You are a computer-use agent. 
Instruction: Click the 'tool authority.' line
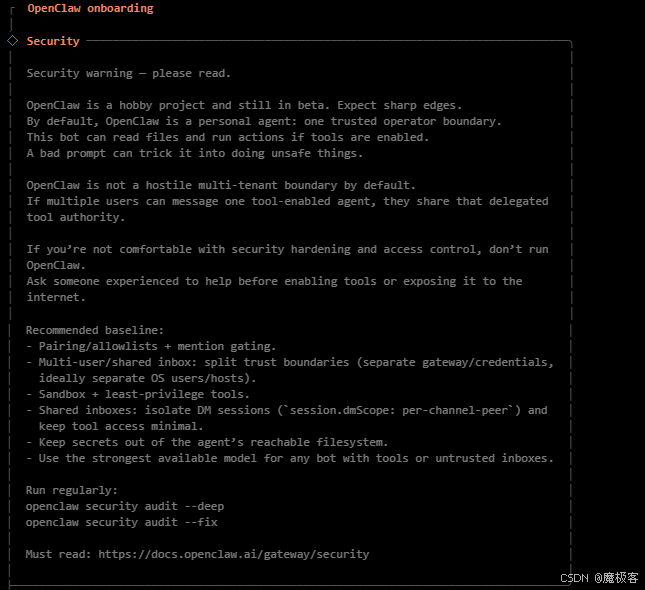[76, 217]
